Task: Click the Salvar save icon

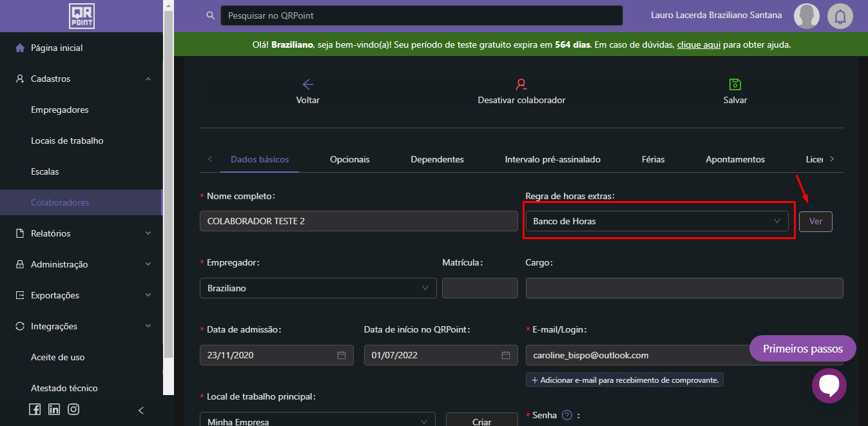Action: tap(735, 84)
